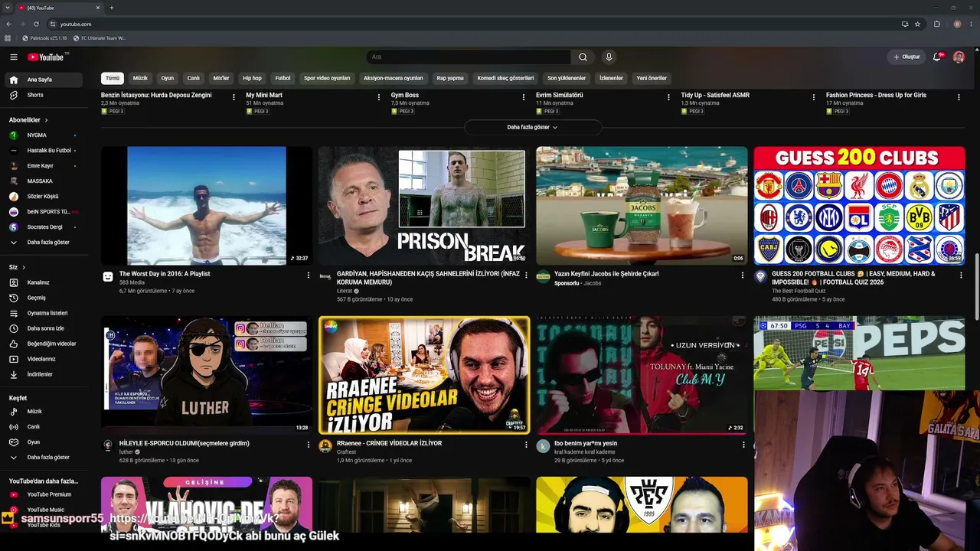Open options menu for RRaenee CRINGE VİDEOLAR video
This screenshot has width=980, height=551.
click(x=526, y=445)
